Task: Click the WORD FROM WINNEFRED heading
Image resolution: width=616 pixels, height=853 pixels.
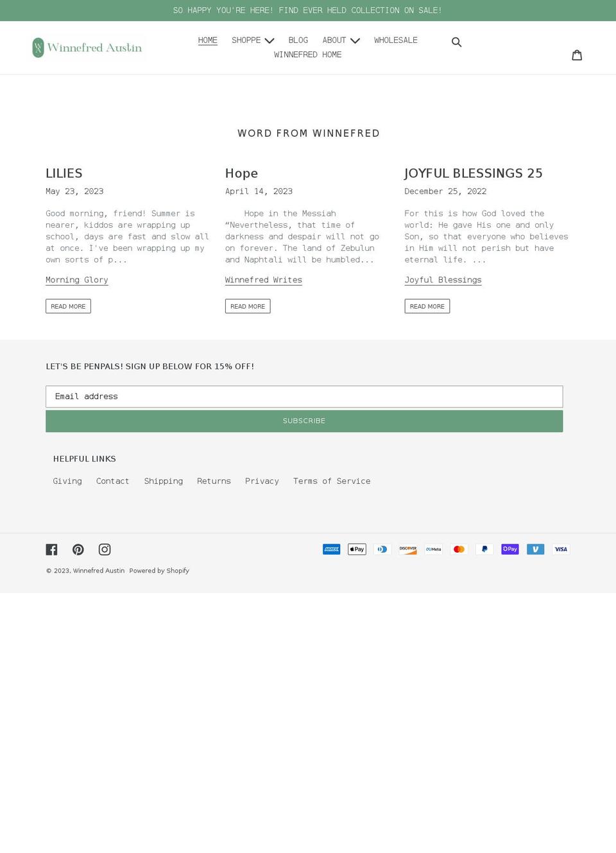Action: (309, 134)
